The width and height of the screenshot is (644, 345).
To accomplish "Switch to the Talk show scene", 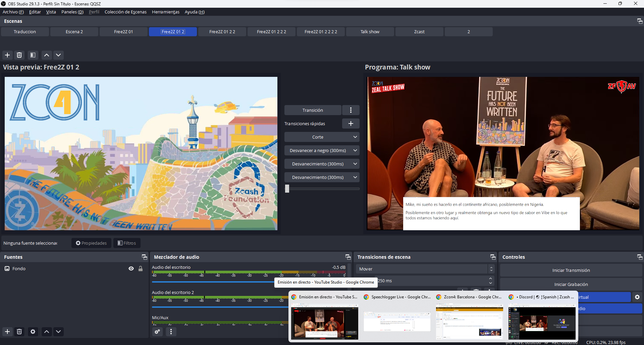I will tap(370, 32).
